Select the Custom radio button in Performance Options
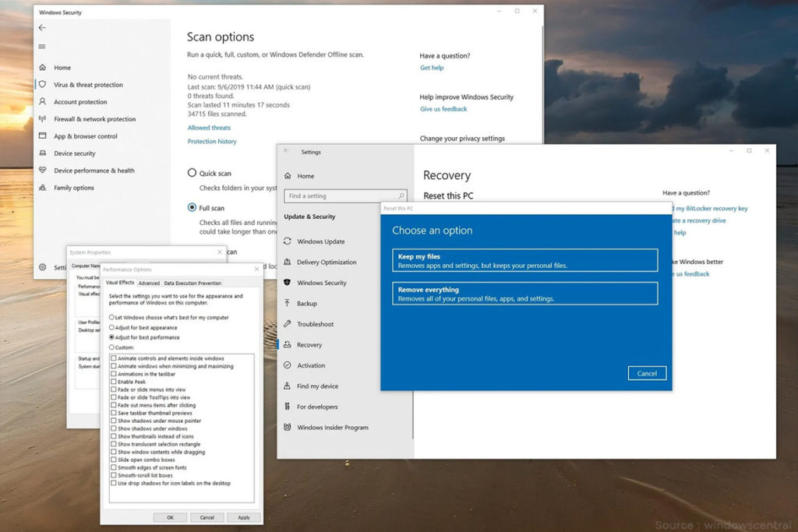The width and height of the screenshot is (798, 532). tap(111, 347)
